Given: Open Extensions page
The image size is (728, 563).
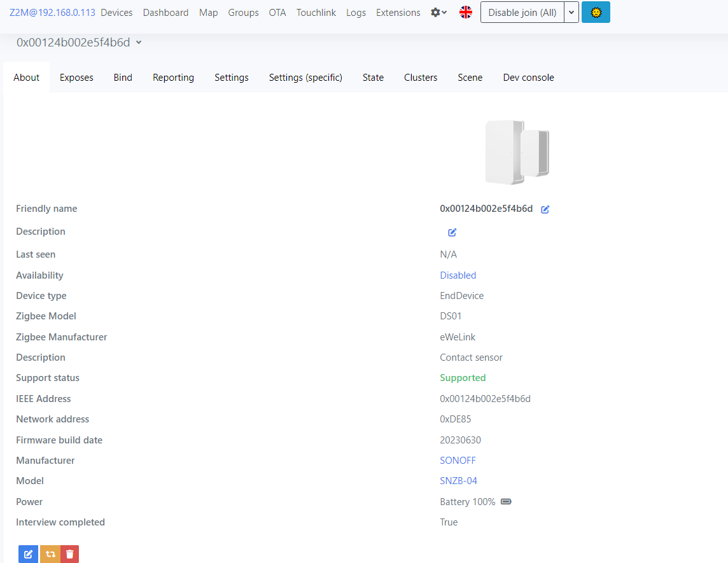Looking at the screenshot, I should coord(398,13).
